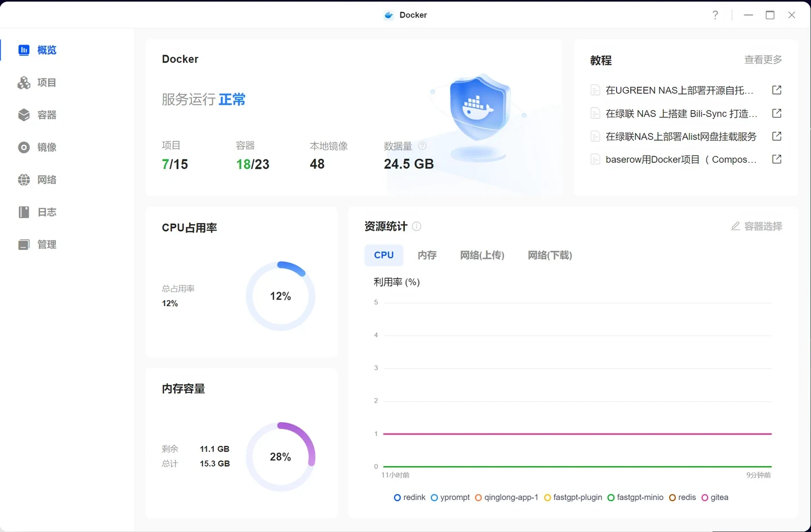Open tutorial 在绿联NAS上部署Alist网盘挂载服务
Image resolution: width=811 pixels, height=532 pixels.
(x=681, y=136)
